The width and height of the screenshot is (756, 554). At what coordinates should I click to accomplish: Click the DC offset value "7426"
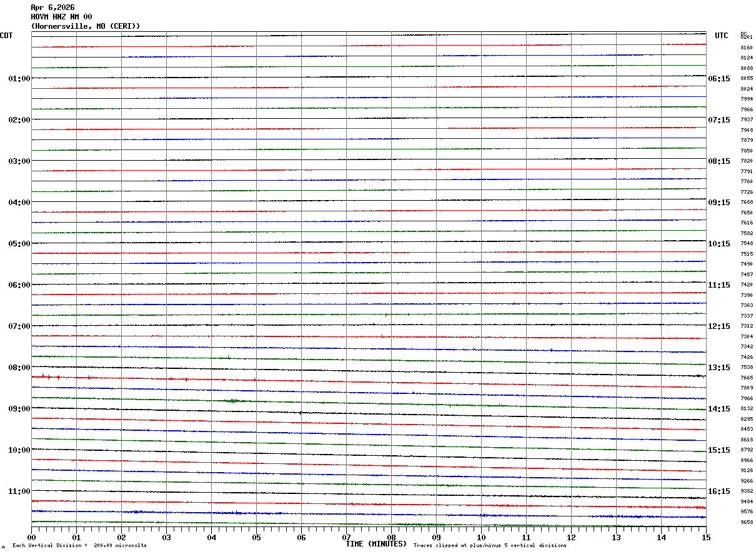pyautogui.click(x=747, y=358)
